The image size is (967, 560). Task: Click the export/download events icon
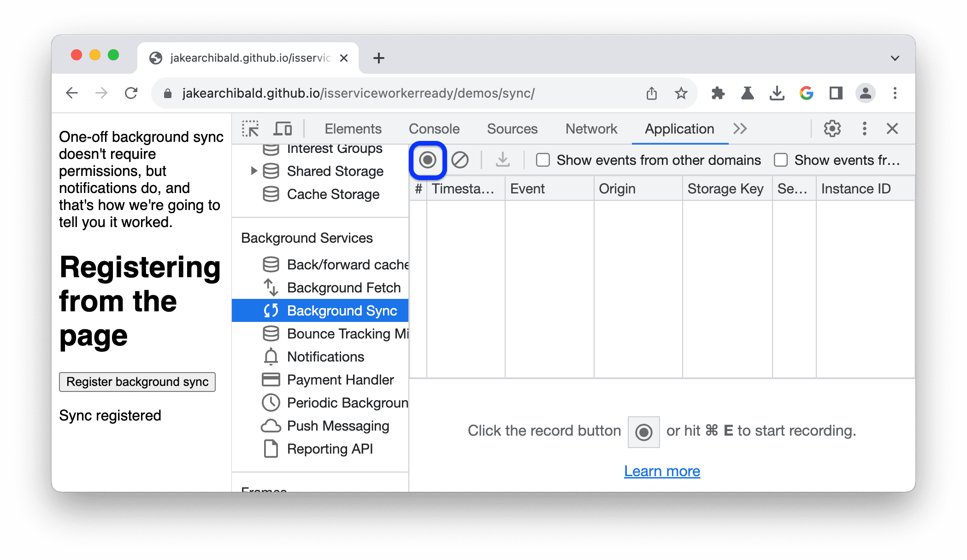502,160
